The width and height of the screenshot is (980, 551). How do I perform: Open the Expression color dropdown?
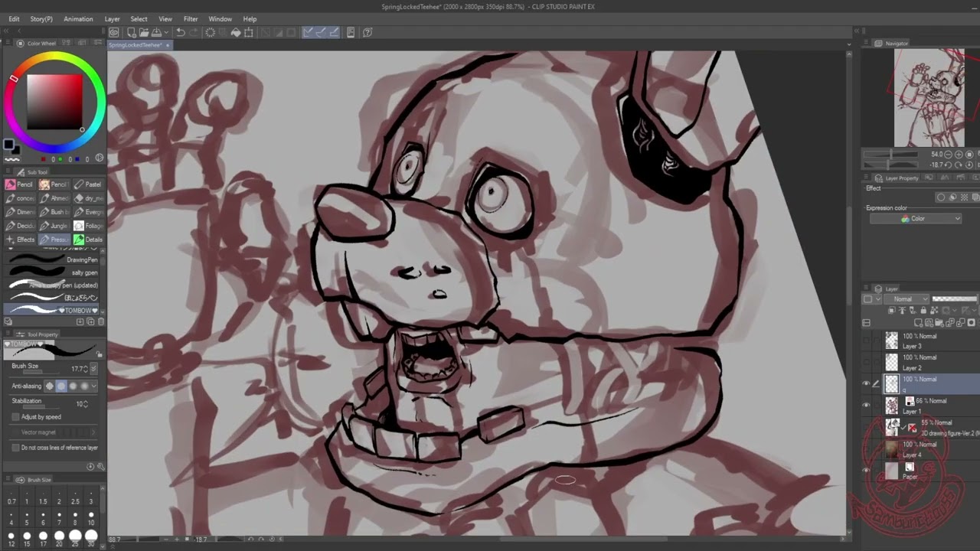pyautogui.click(x=916, y=219)
